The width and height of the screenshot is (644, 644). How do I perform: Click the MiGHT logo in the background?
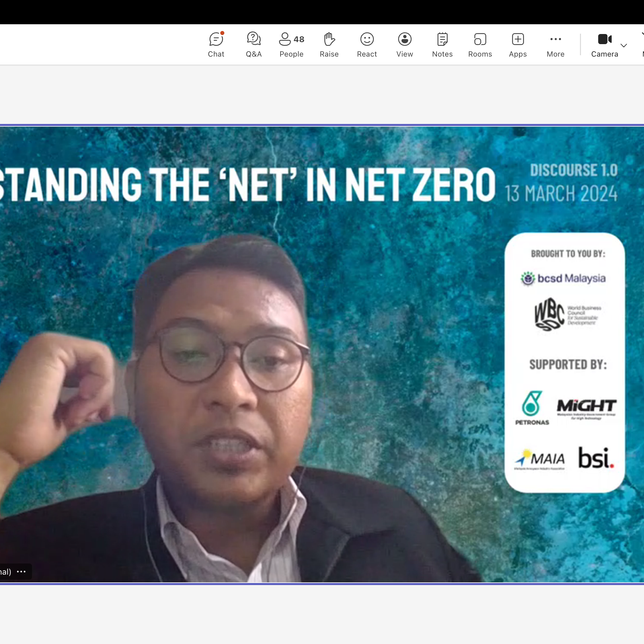pos(586,408)
